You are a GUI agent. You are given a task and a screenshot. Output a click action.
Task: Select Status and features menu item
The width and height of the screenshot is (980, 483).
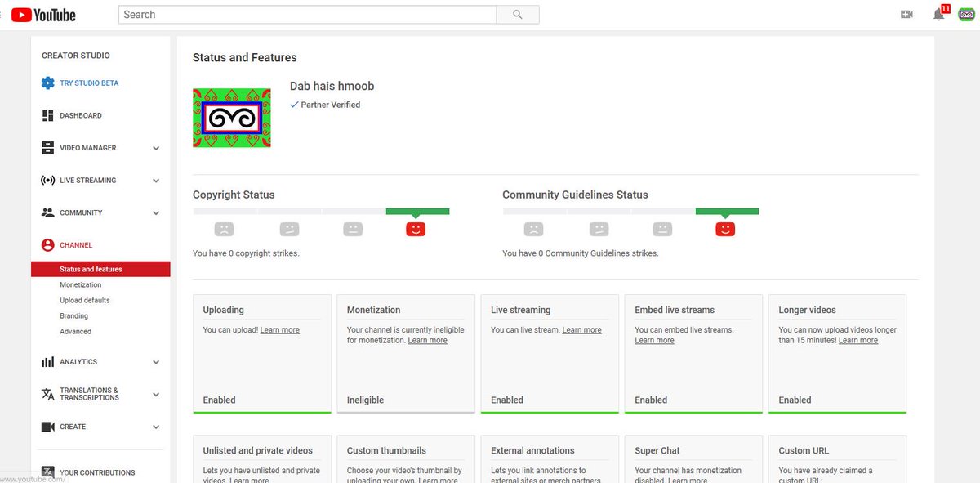pyautogui.click(x=100, y=269)
